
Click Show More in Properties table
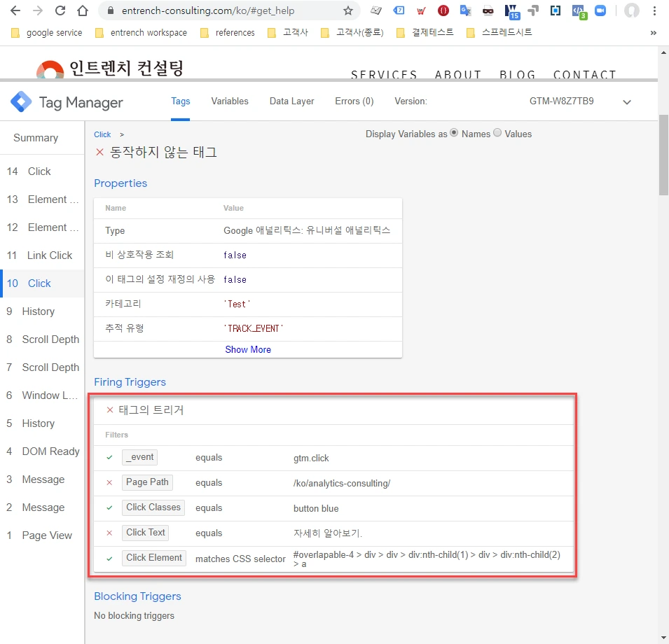(248, 349)
